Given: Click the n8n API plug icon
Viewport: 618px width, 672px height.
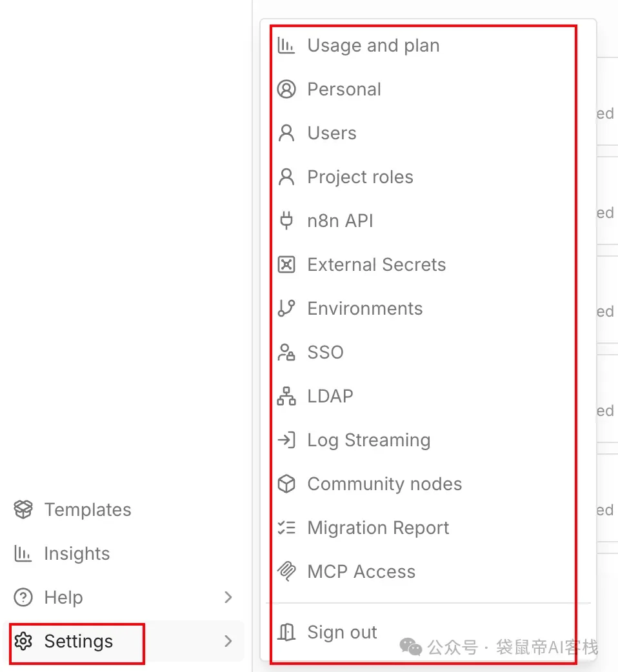Looking at the screenshot, I should pyautogui.click(x=286, y=221).
